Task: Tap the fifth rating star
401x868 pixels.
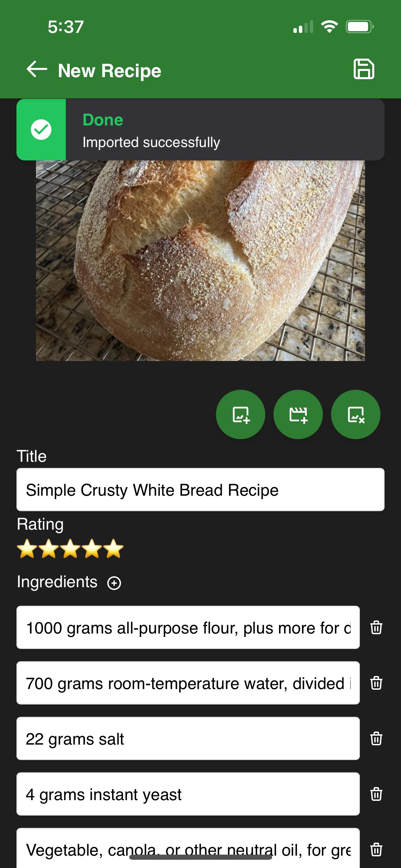Action: click(x=114, y=549)
